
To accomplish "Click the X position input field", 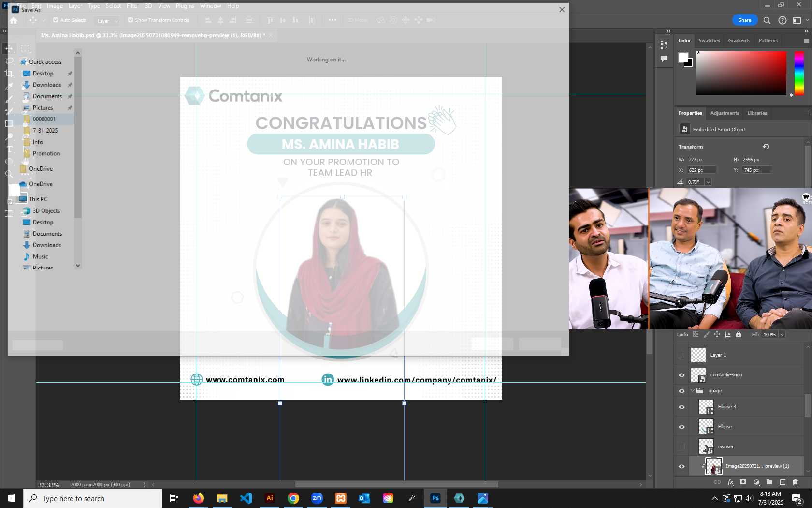I will (701, 170).
